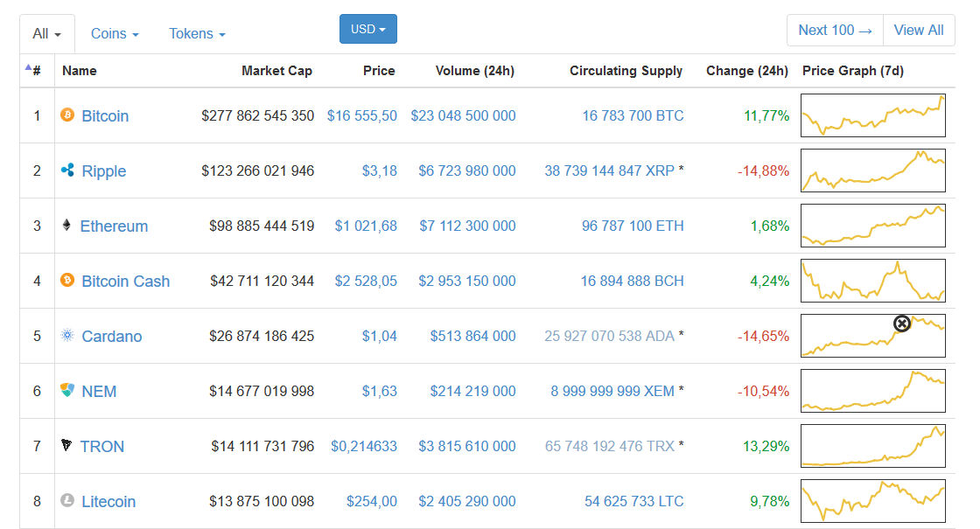Sort table by Market Cap header
980x529 pixels.
[x=276, y=71]
